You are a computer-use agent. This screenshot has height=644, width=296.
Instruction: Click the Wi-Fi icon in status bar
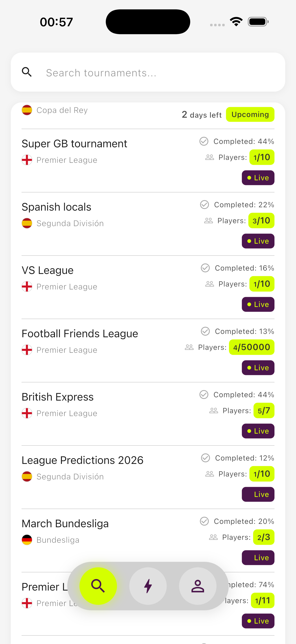coord(236,22)
